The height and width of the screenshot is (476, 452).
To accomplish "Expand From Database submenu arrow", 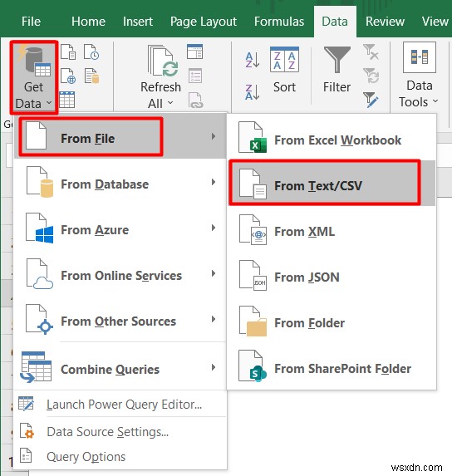I will 214,182.
